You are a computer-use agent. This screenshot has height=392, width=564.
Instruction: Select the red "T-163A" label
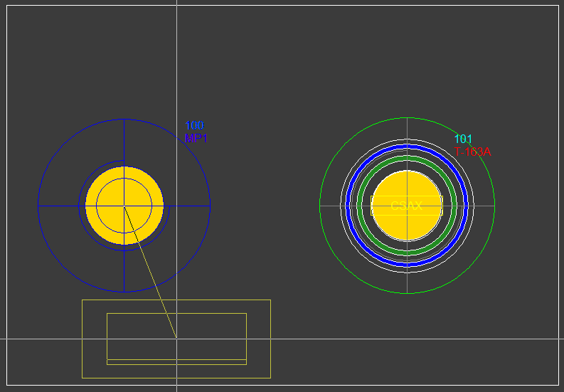tap(472, 152)
